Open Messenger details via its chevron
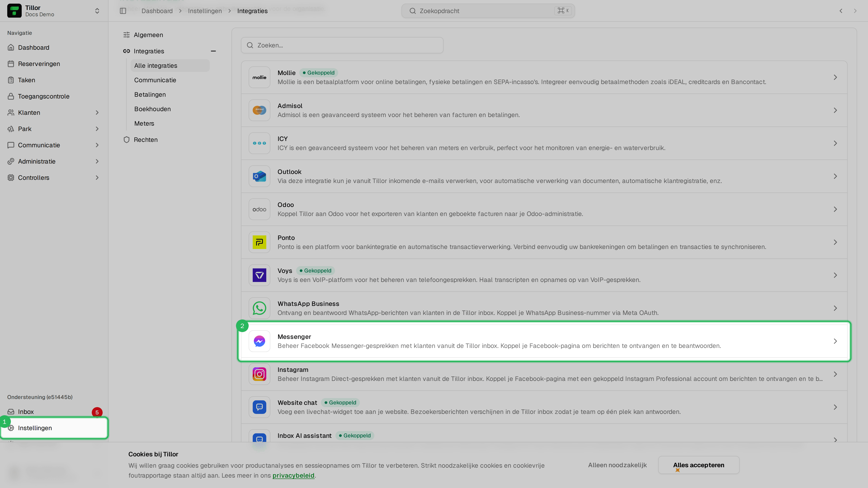The width and height of the screenshot is (868, 488). pyautogui.click(x=835, y=341)
